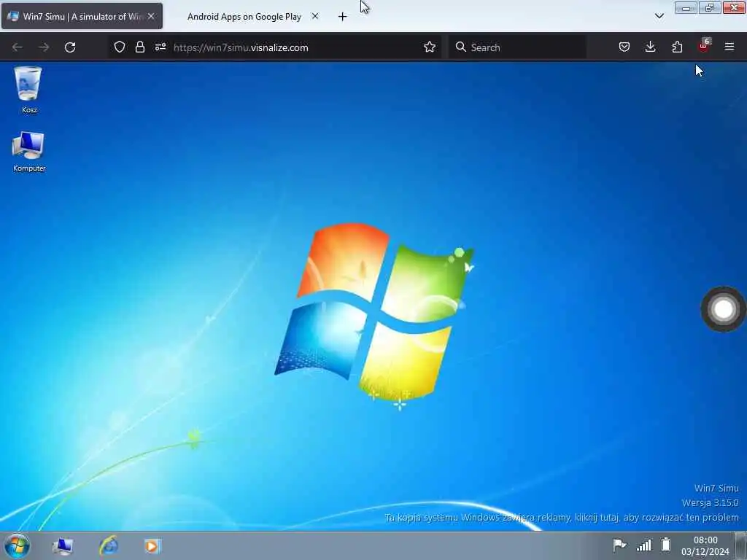The image size is (747, 560).
Task: Open the site permissions icon
Action: coord(160,47)
